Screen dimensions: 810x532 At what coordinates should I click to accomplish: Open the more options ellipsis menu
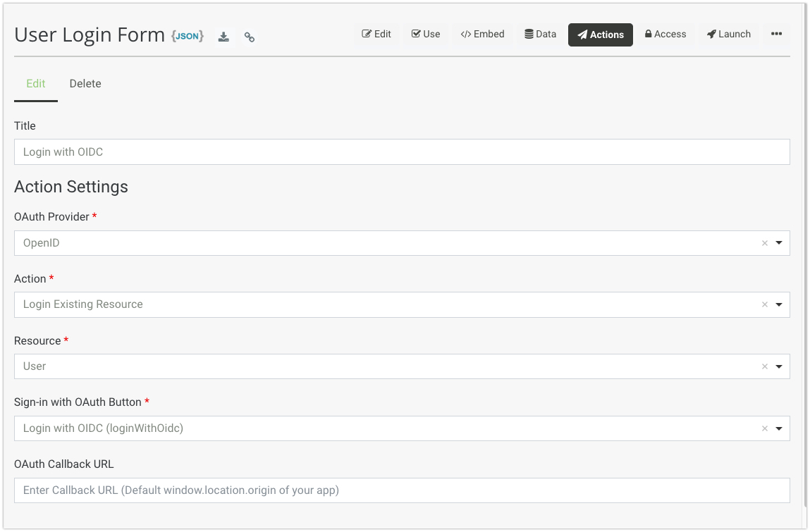pyautogui.click(x=776, y=34)
